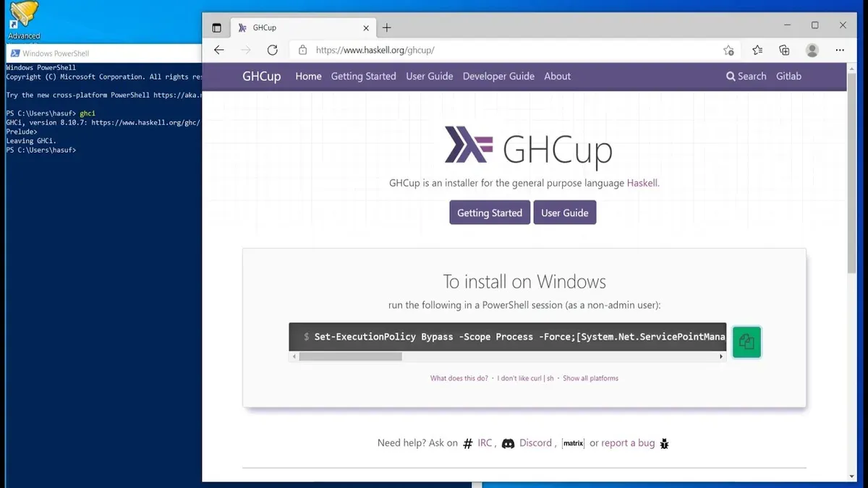Image resolution: width=868 pixels, height=488 pixels.
Task: Click the PowerShell prompt line after Leaving GHCi
Action: (41, 150)
